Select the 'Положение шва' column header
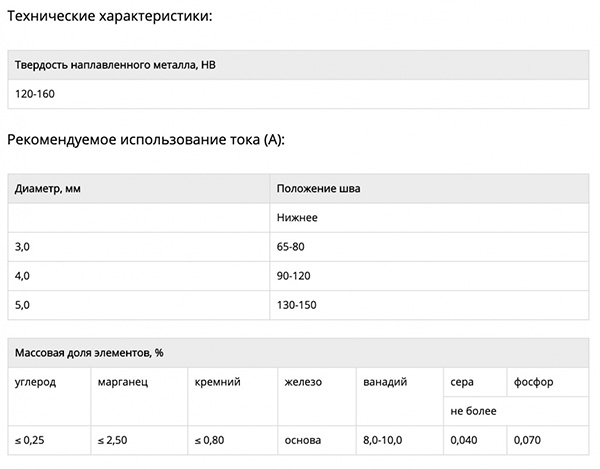This screenshot has width=600, height=469. click(429, 189)
